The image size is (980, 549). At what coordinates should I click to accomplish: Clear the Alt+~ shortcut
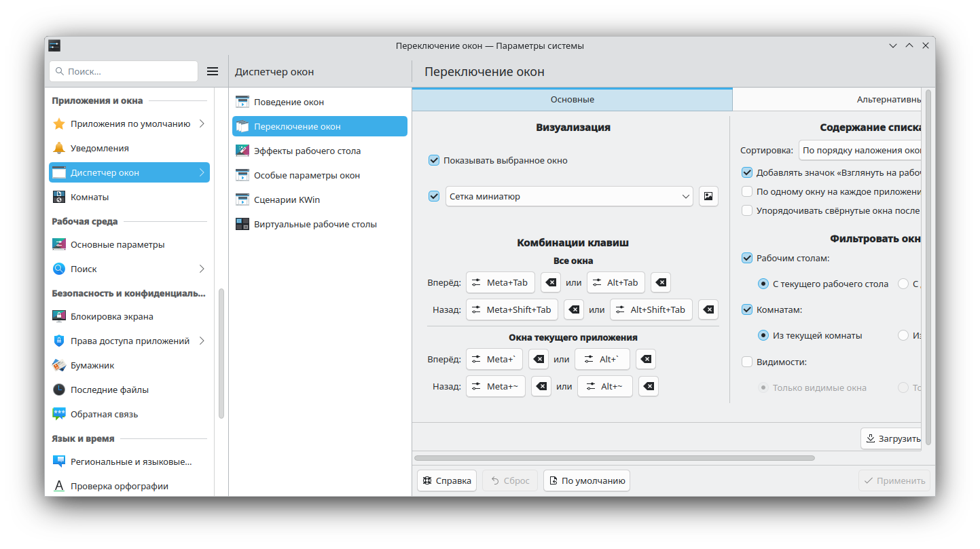point(649,386)
